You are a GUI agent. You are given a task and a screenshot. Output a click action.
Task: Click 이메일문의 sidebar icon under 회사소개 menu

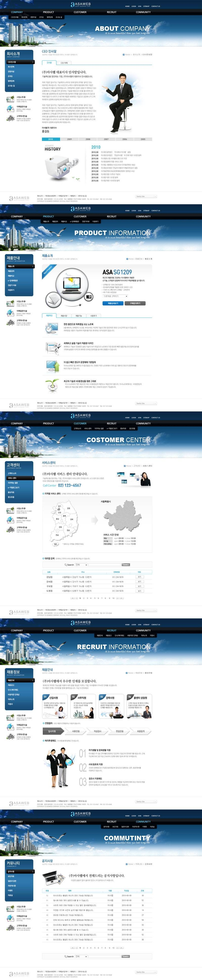pos(10,108)
